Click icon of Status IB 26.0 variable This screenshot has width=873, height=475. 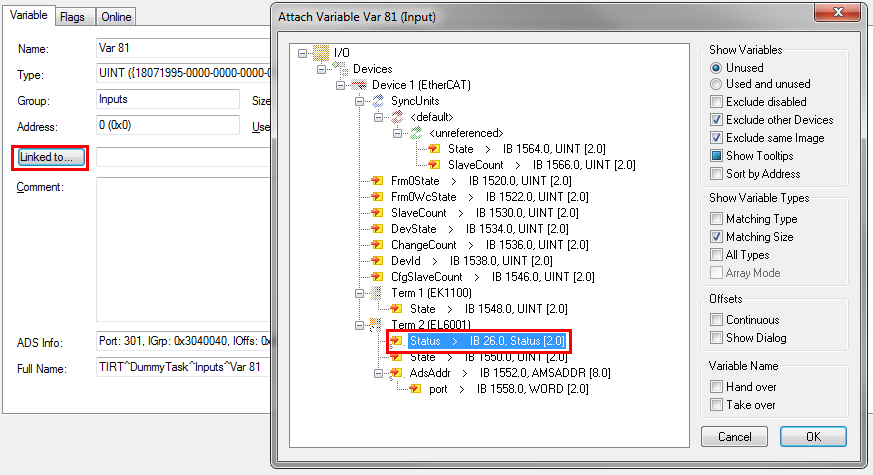[x=396, y=341]
